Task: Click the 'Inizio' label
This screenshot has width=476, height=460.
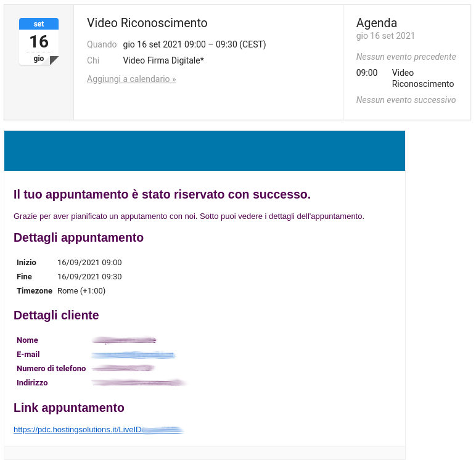Action: (x=27, y=262)
